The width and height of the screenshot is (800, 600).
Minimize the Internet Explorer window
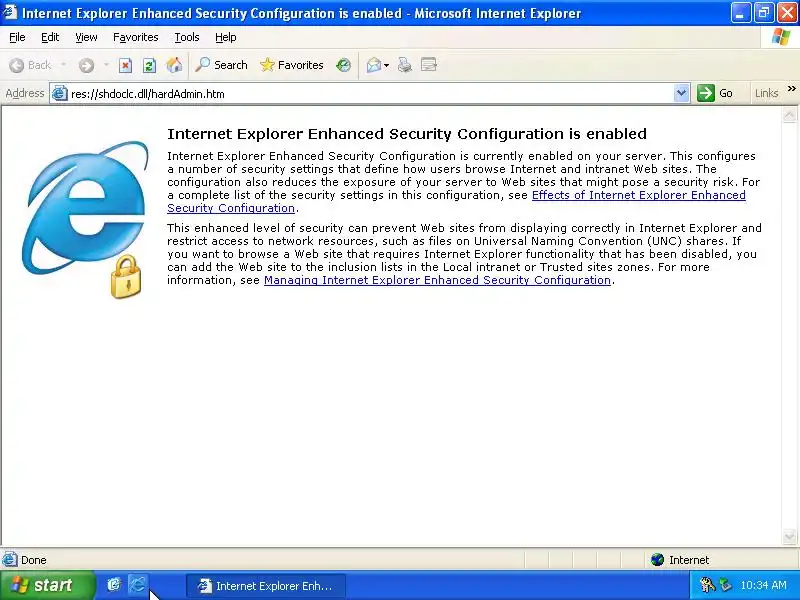(x=740, y=13)
